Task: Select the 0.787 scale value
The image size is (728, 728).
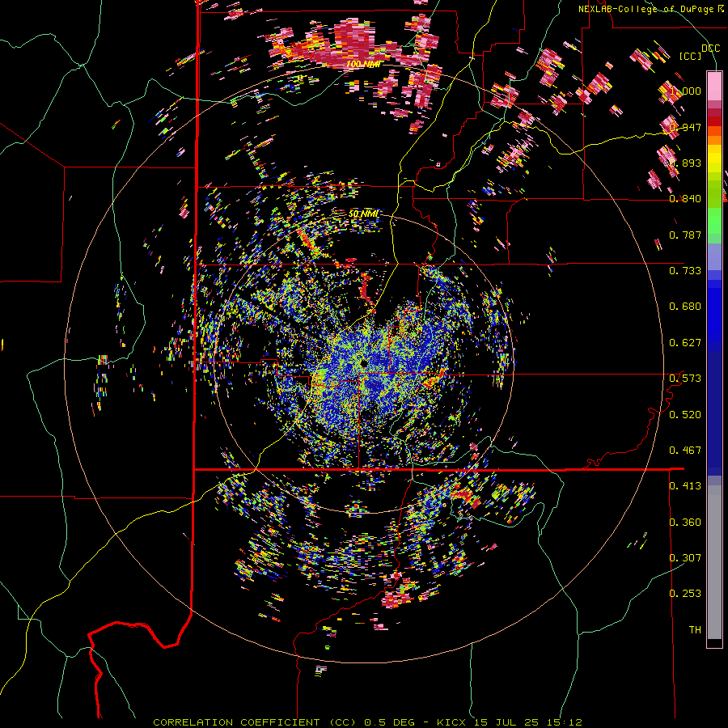Action: 685,235
